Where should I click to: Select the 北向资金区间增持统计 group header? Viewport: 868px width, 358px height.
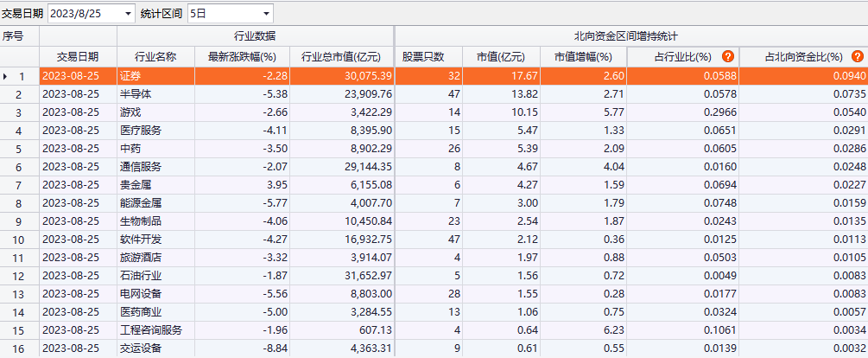(x=630, y=36)
